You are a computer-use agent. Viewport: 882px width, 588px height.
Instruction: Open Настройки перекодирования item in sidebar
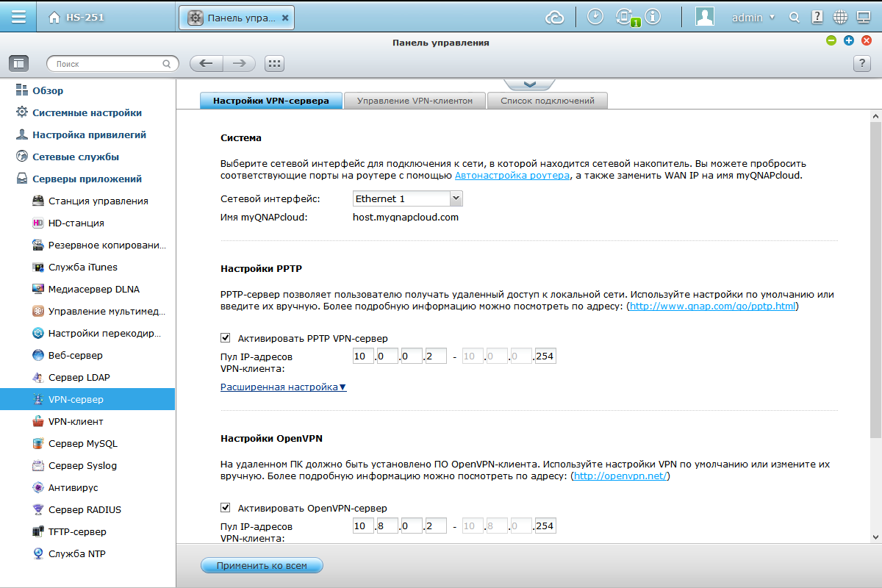[104, 334]
